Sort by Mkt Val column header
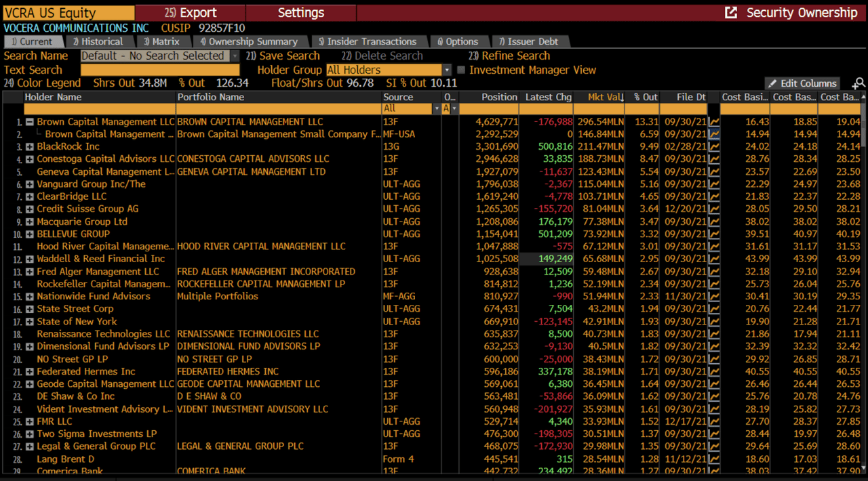The width and height of the screenshot is (868, 481). [599, 97]
